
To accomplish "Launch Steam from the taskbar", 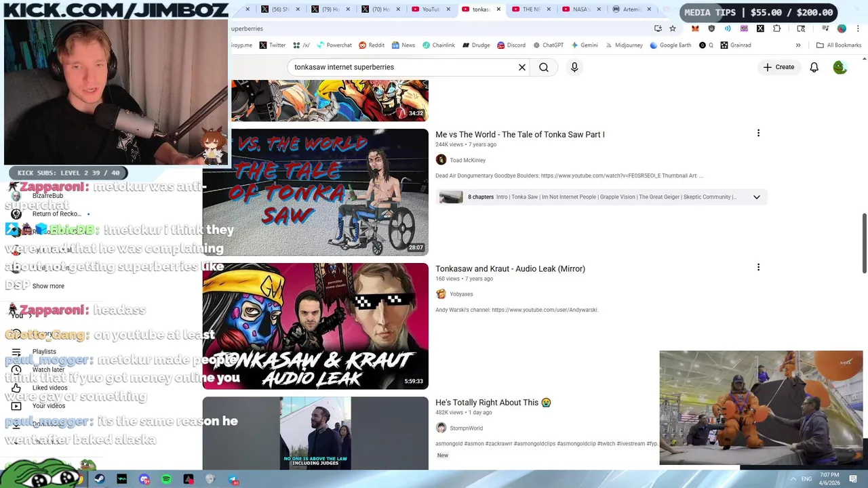I will coord(100,479).
